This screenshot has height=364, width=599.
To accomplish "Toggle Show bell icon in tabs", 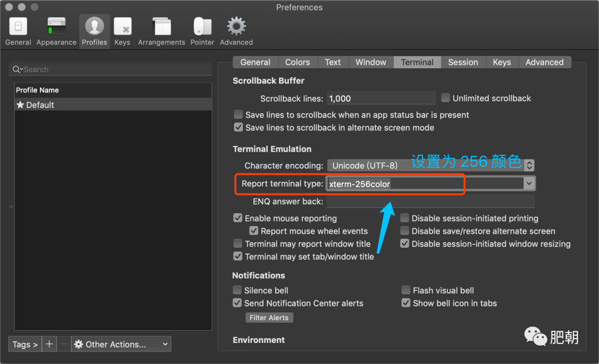I will pyautogui.click(x=405, y=303).
